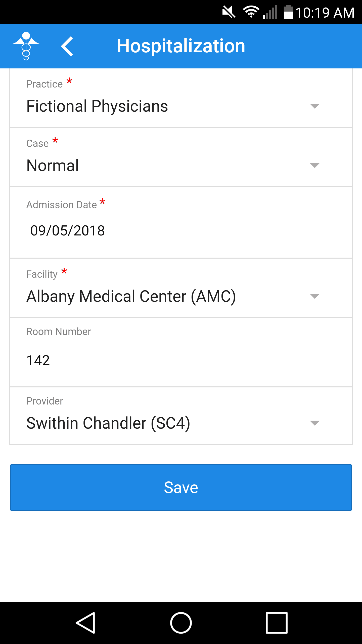Open the Practice dropdown arrow
The height and width of the screenshot is (644, 362).
314,106
